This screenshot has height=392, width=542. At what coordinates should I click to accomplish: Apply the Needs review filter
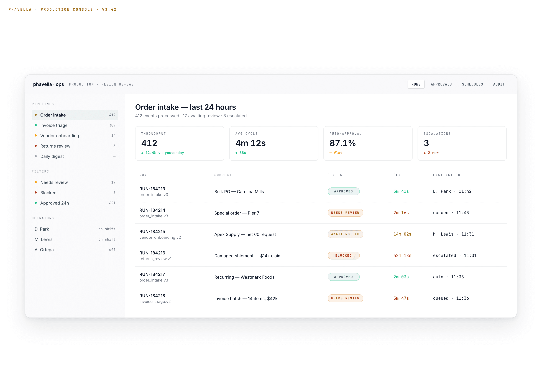tap(75, 182)
